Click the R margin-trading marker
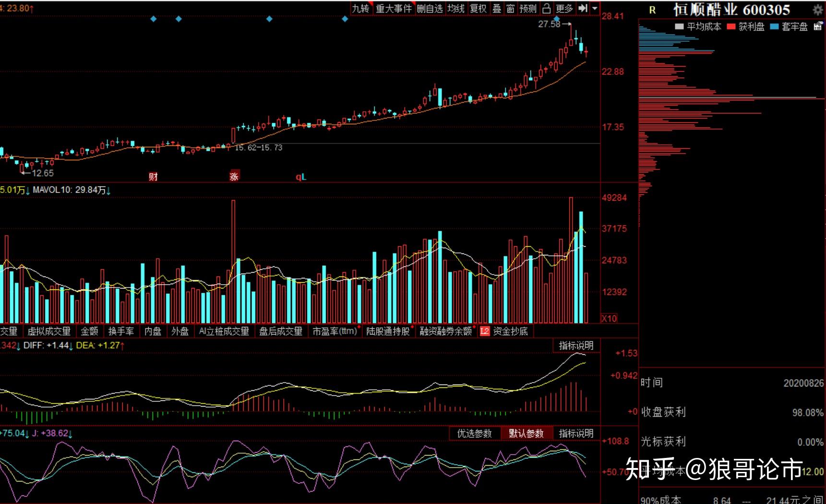826x504 pixels. [x=652, y=10]
